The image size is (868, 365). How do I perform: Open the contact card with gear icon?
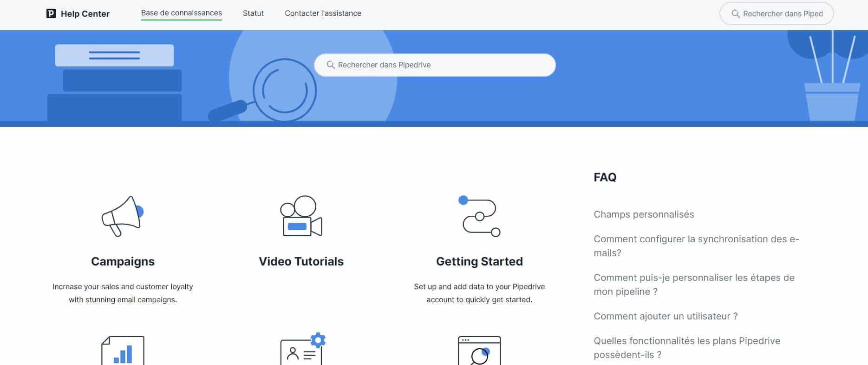pos(302,350)
